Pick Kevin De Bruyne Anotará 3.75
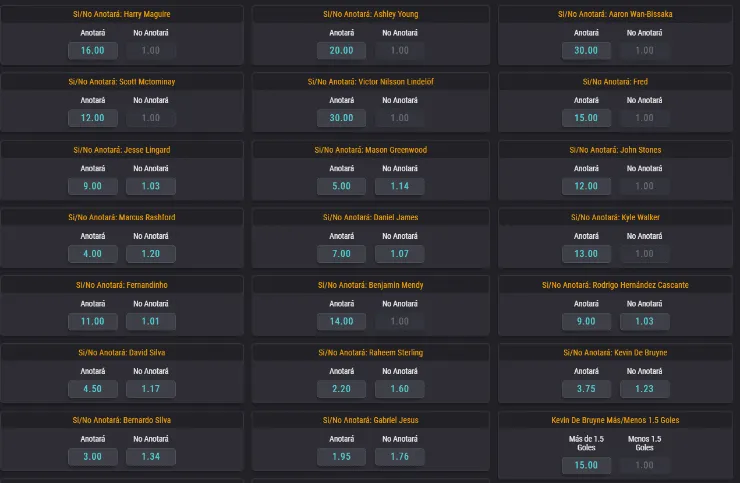The height and width of the screenshot is (483, 740). click(x=586, y=389)
